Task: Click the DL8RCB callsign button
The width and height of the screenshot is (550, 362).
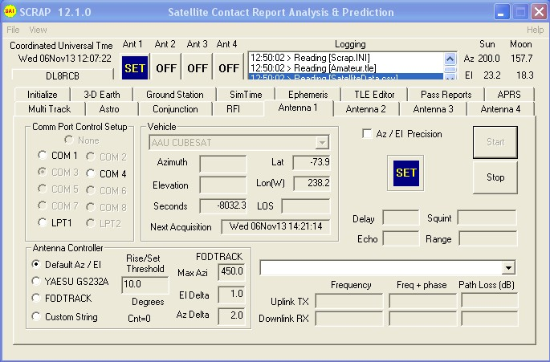Action: click(62, 76)
